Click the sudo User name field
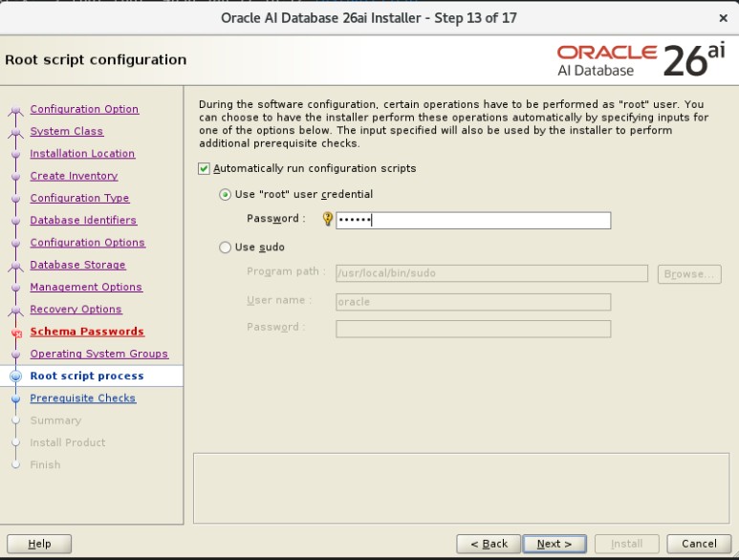The image size is (739, 560). click(473, 302)
